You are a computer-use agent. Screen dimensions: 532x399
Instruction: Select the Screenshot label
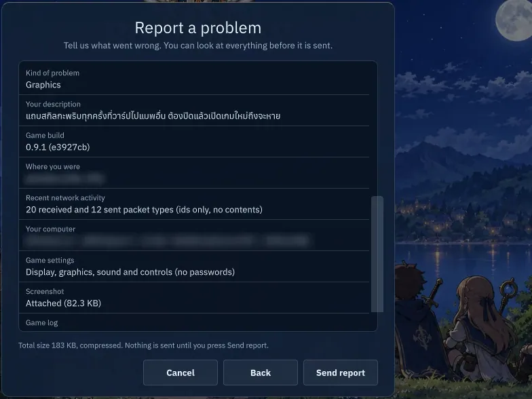point(45,292)
